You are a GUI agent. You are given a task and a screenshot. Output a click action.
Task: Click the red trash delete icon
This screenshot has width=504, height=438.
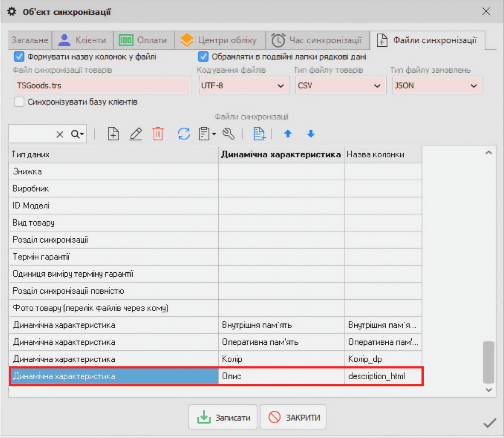(x=158, y=134)
